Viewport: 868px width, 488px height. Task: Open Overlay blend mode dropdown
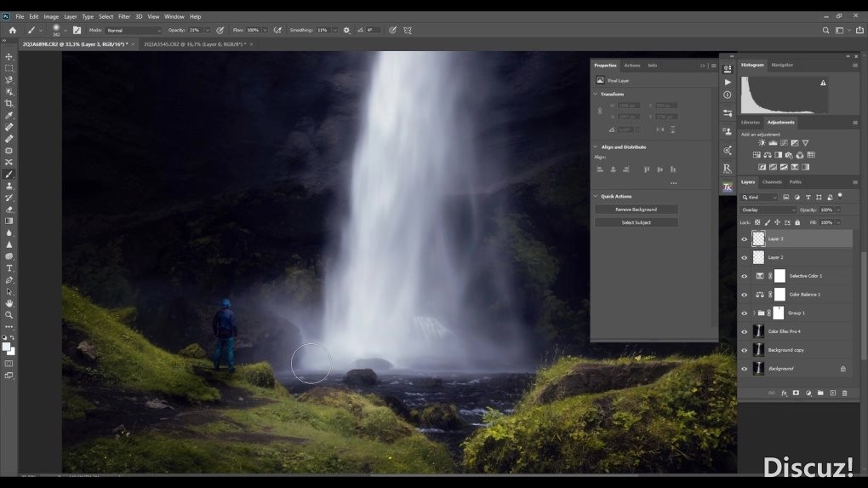(x=768, y=210)
